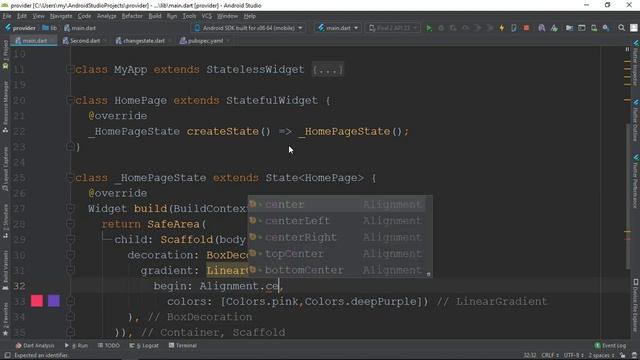640x360 pixels.
Task: Click the provider breadcrumb in navigation bar
Action: click(20, 28)
